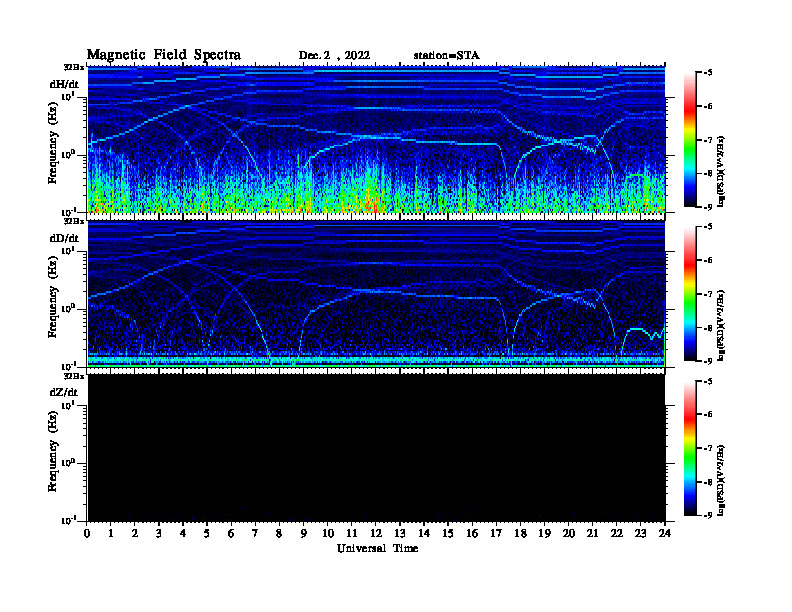Select the color bar beside the dD/dt panel
Image resolution: width=792 pixels, height=612 pixels.
[x=690, y=294]
